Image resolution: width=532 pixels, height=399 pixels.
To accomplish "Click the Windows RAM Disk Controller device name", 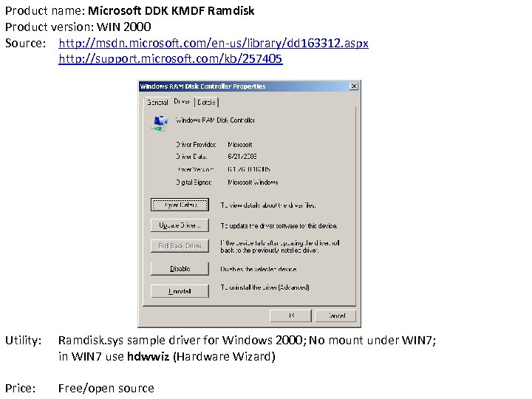I will 215,120.
